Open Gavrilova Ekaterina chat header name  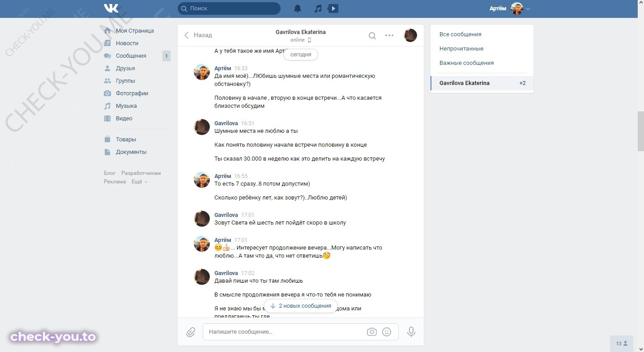pos(301,32)
